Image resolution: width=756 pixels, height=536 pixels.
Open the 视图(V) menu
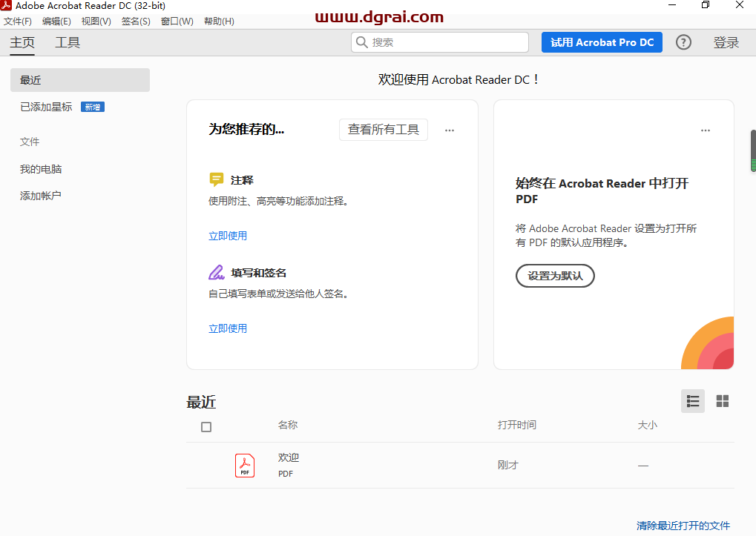[x=96, y=21]
